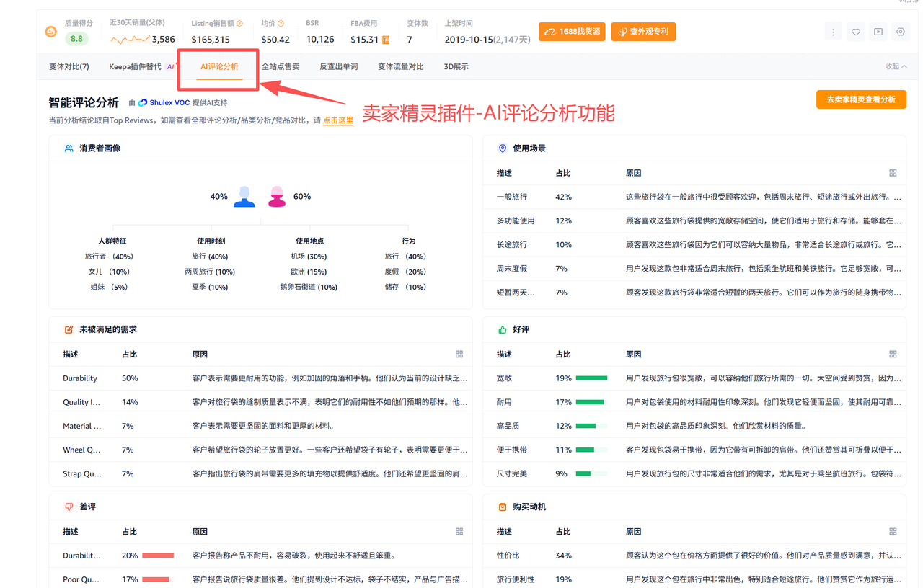Click grid view icon in 未被满足的需求 table
The image size is (923, 588).
(x=459, y=354)
